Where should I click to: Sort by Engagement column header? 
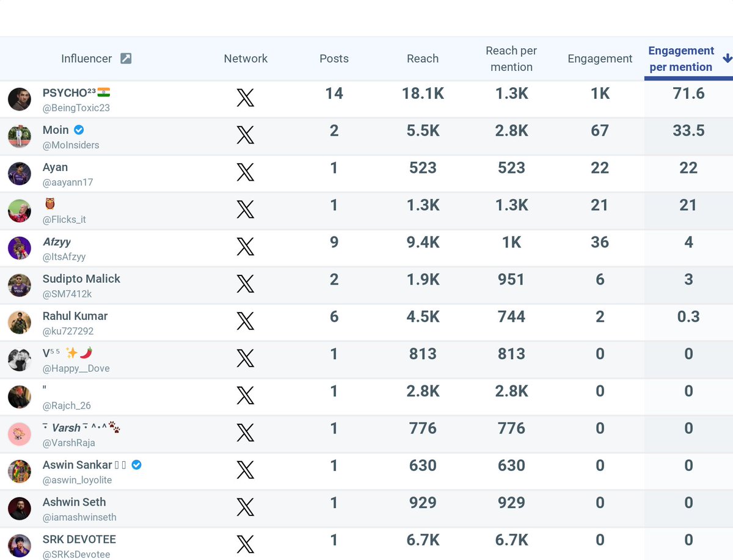click(600, 59)
